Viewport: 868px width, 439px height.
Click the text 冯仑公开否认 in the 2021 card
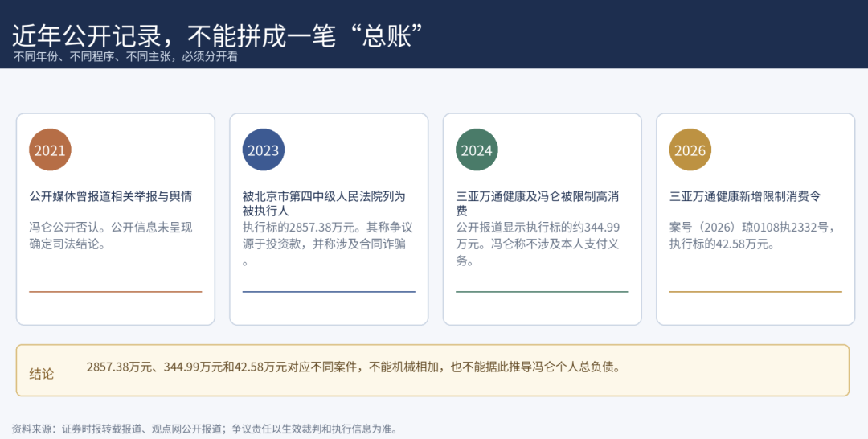pyautogui.click(x=65, y=228)
